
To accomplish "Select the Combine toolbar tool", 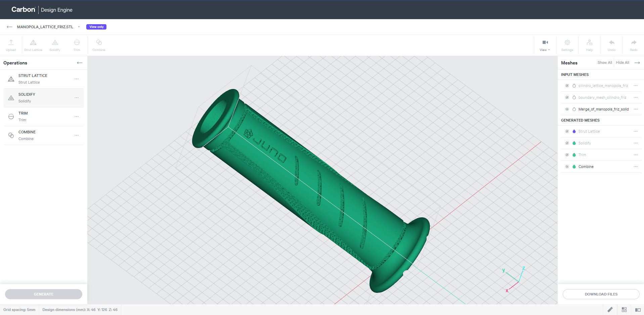I will (x=99, y=45).
